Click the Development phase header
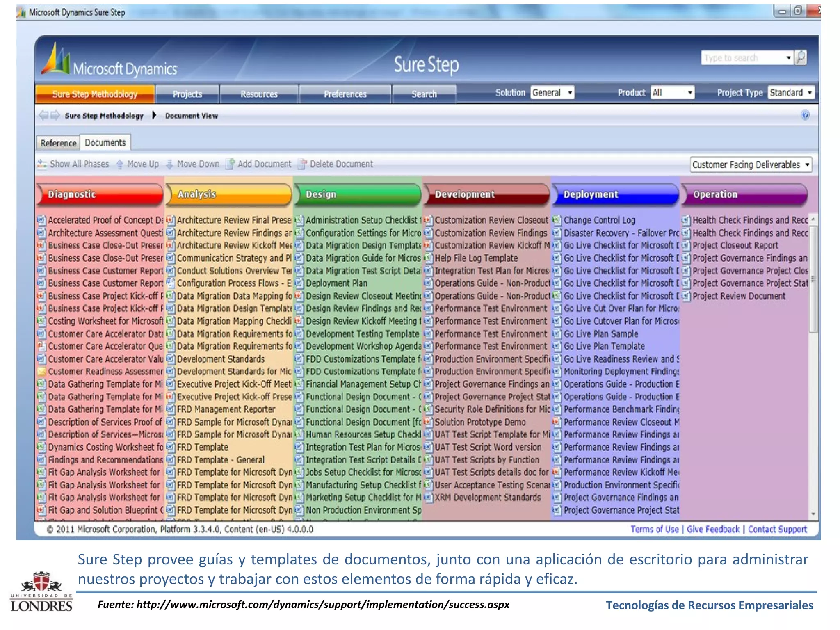Image resolution: width=840 pixels, height=630 pixels. pos(487,194)
